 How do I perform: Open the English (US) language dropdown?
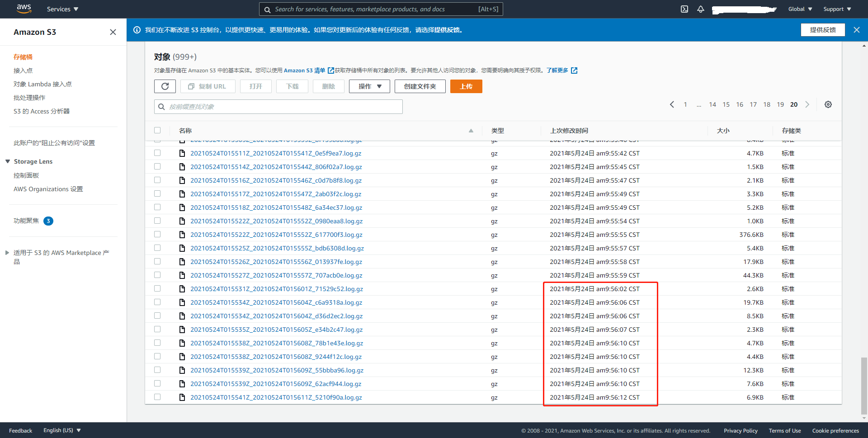coord(62,430)
